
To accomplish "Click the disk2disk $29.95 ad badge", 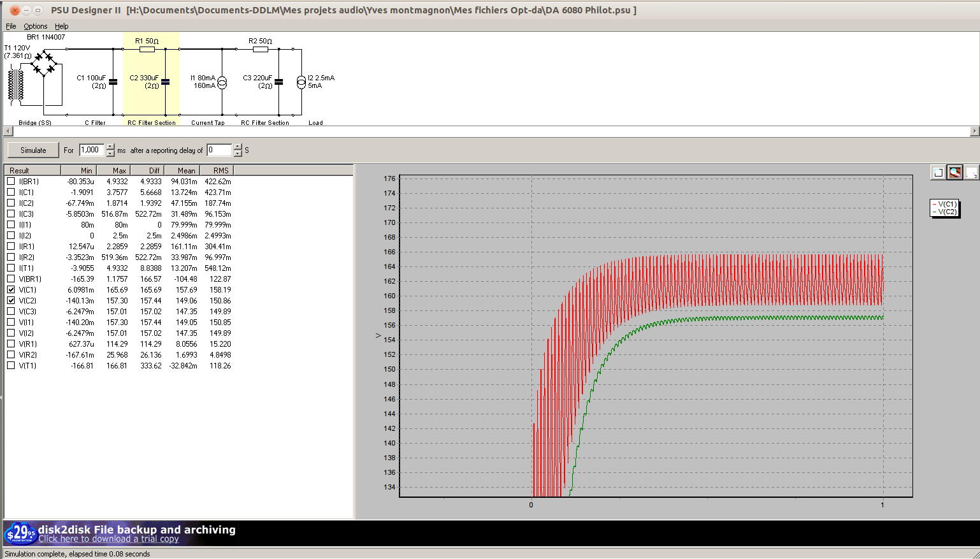I will click(20, 533).
